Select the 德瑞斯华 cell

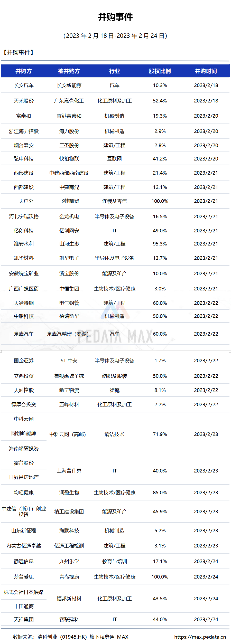(x=69, y=316)
